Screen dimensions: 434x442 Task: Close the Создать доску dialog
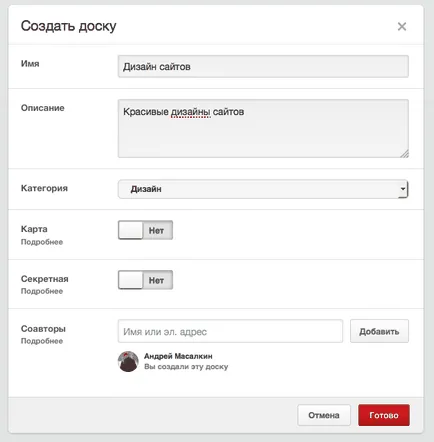[402, 26]
